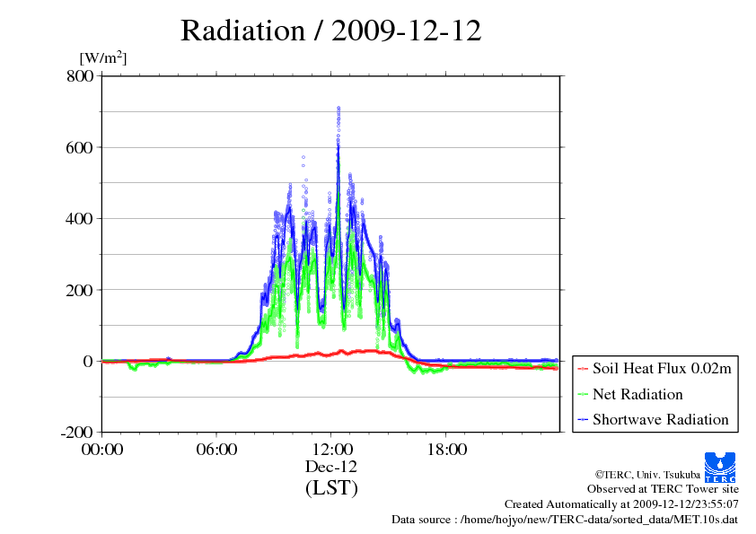Click the 06:00 x-axis label
756x534 pixels.
pos(216,450)
